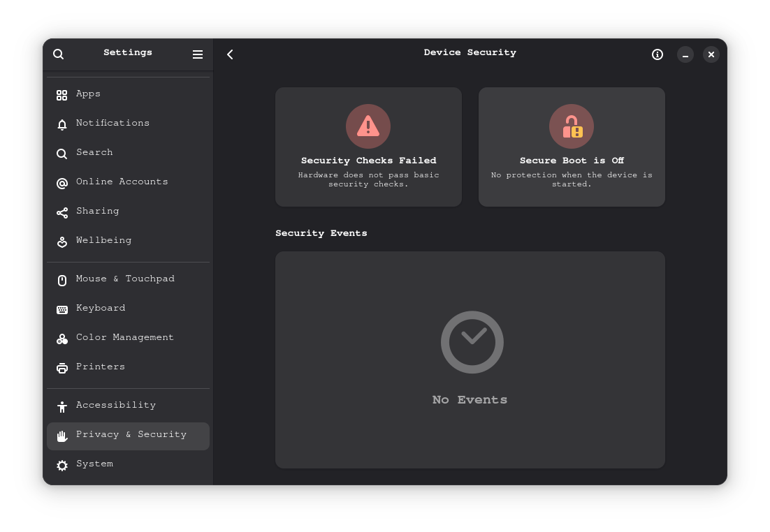The height and width of the screenshot is (532, 770).
Task: Open System settings
Action: pos(128,464)
